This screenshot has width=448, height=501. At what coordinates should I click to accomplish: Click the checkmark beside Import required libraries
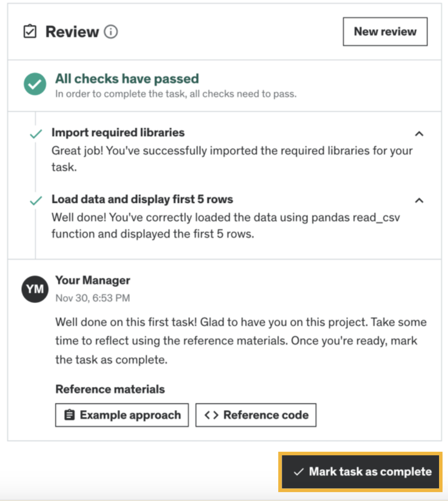tap(36, 134)
